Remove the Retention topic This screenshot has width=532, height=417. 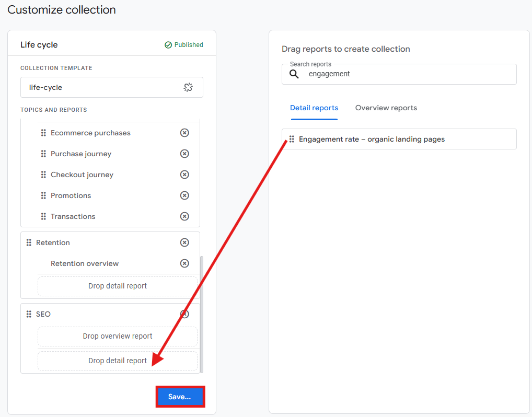point(184,242)
